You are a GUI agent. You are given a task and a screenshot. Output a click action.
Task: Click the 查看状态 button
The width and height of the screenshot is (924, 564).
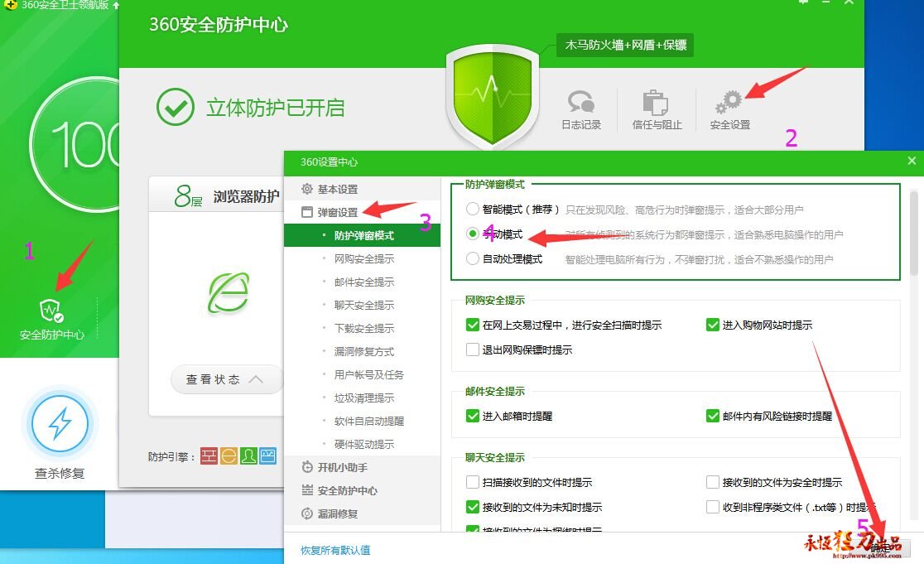(226, 379)
